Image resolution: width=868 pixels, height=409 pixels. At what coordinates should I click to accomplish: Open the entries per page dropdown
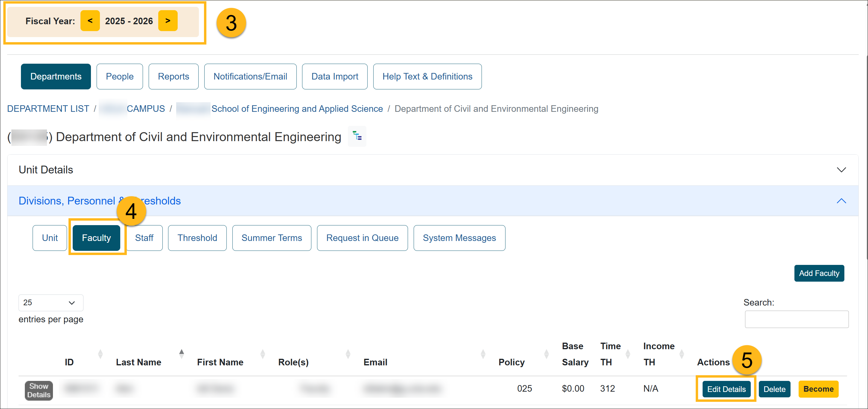(51, 303)
